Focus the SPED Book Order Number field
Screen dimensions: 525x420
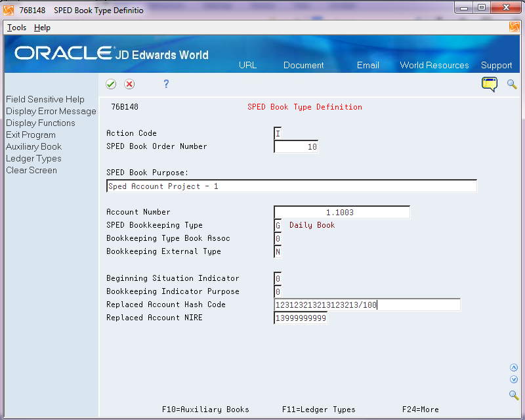(296, 146)
